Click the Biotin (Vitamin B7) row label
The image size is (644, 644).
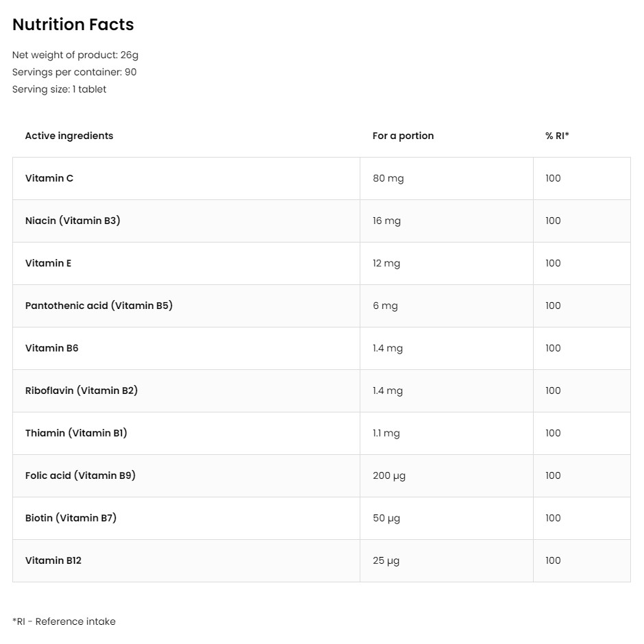(x=71, y=518)
